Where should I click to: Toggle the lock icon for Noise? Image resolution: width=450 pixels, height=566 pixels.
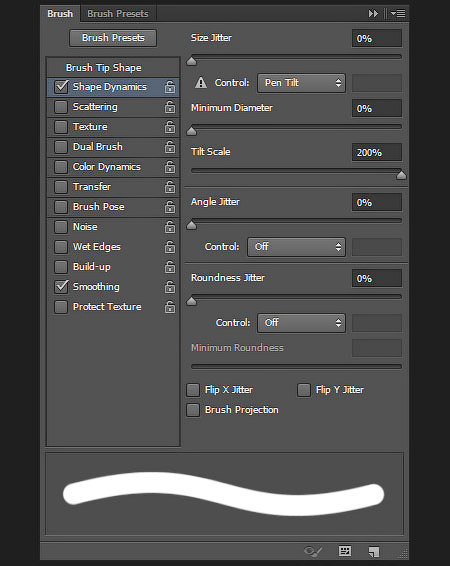170,227
